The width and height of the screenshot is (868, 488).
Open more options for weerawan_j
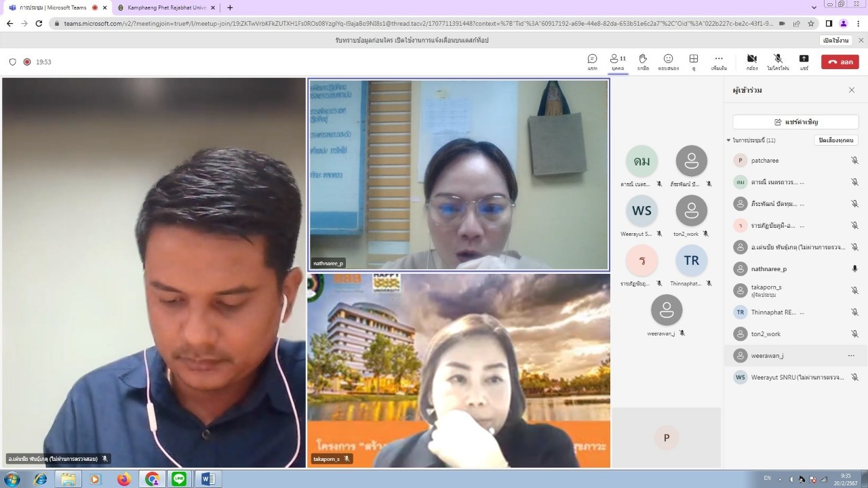[851, 355]
